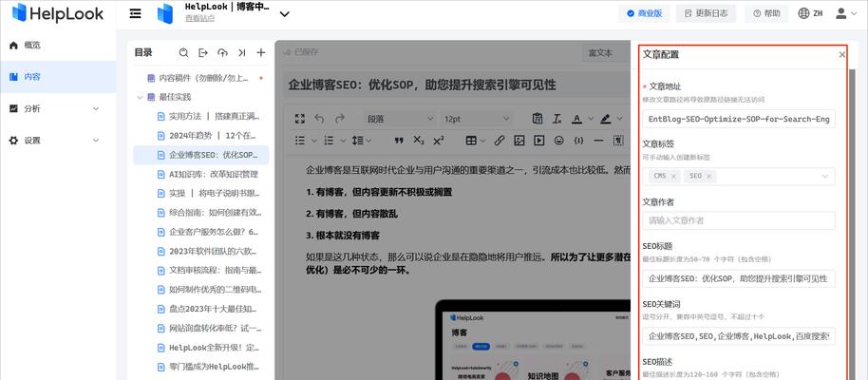This screenshot has width=868, height=380.
Task: Toggle show blocks pilcrow icon
Action: (618, 141)
